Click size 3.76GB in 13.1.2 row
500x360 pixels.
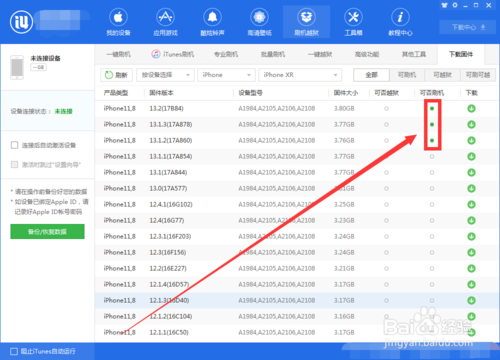[344, 140]
